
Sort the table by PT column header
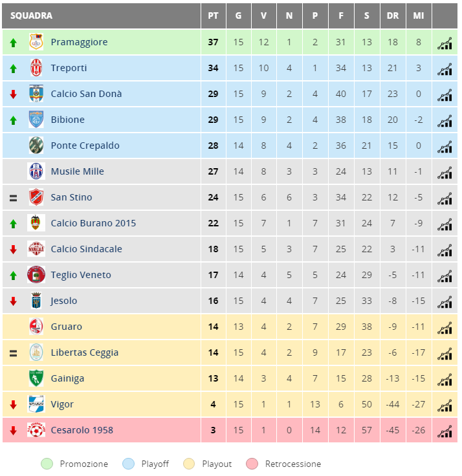coord(214,16)
